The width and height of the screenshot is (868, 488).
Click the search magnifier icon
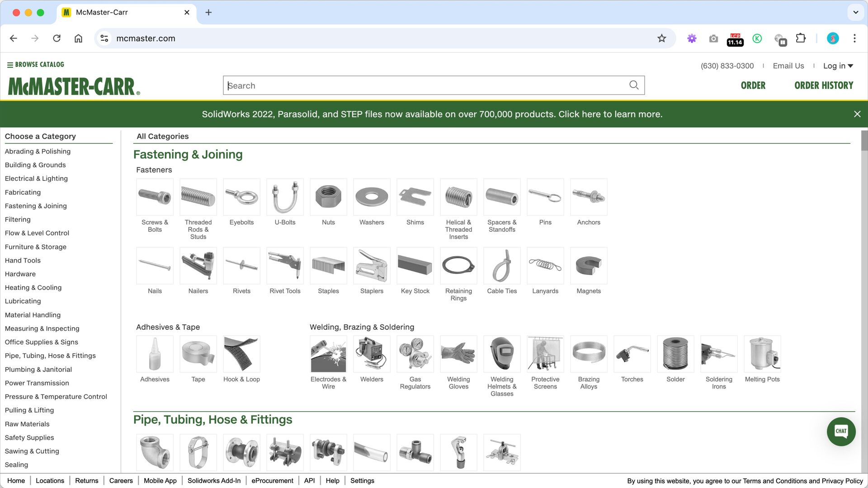coord(634,85)
